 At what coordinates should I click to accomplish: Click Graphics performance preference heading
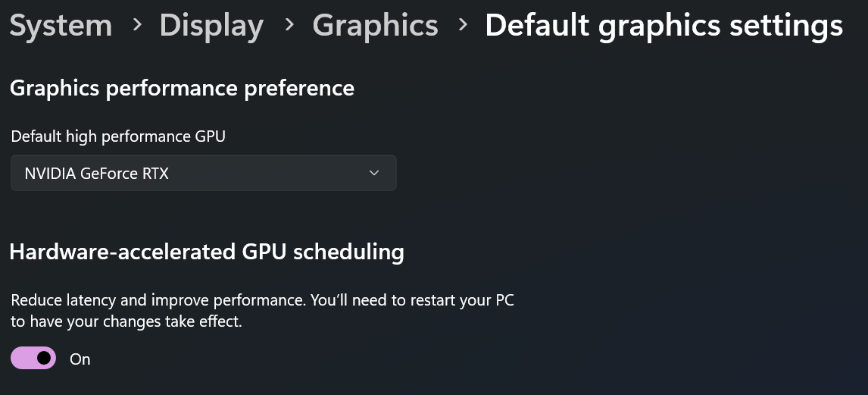pyautogui.click(x=182, y=87)
